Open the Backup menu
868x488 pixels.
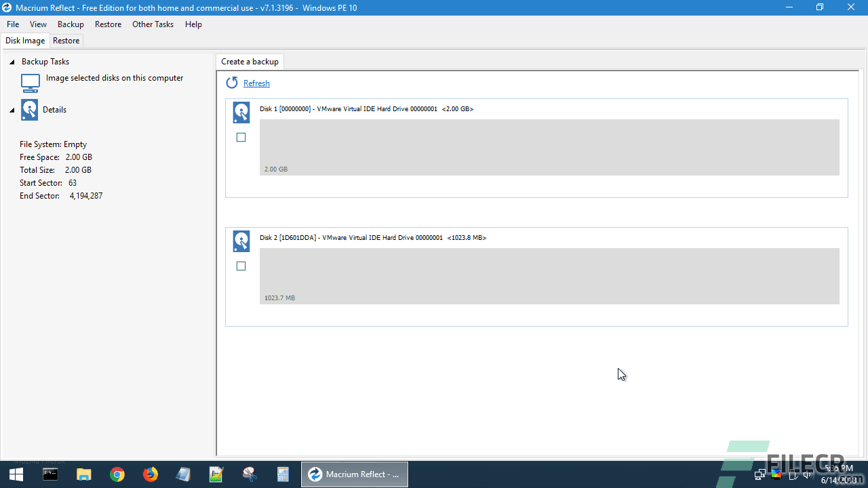coord(71,24)
